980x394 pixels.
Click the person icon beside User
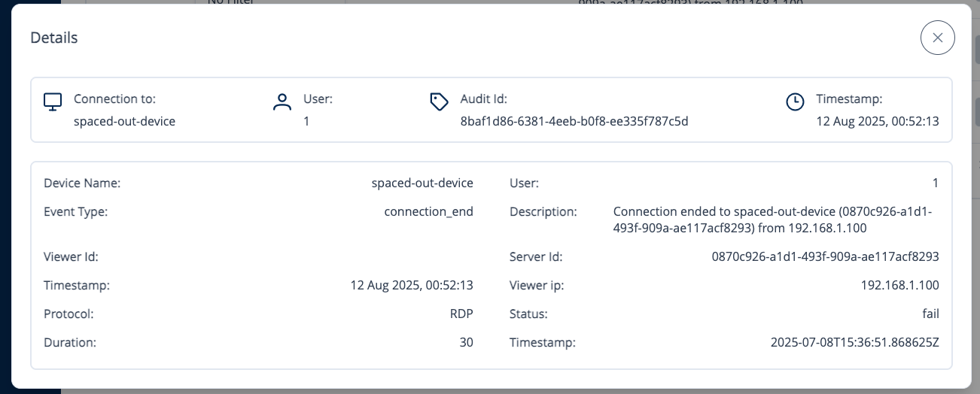pyautogui.click(x=282, y=102)
